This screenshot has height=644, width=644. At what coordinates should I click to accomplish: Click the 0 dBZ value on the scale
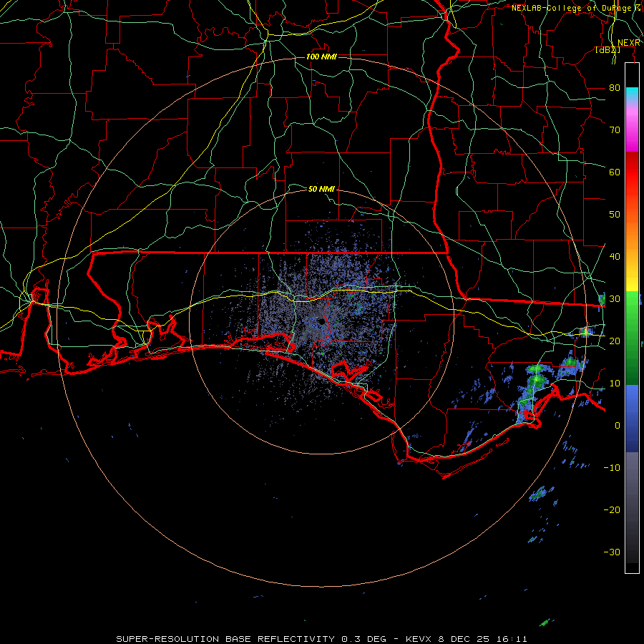pos(618,426)
